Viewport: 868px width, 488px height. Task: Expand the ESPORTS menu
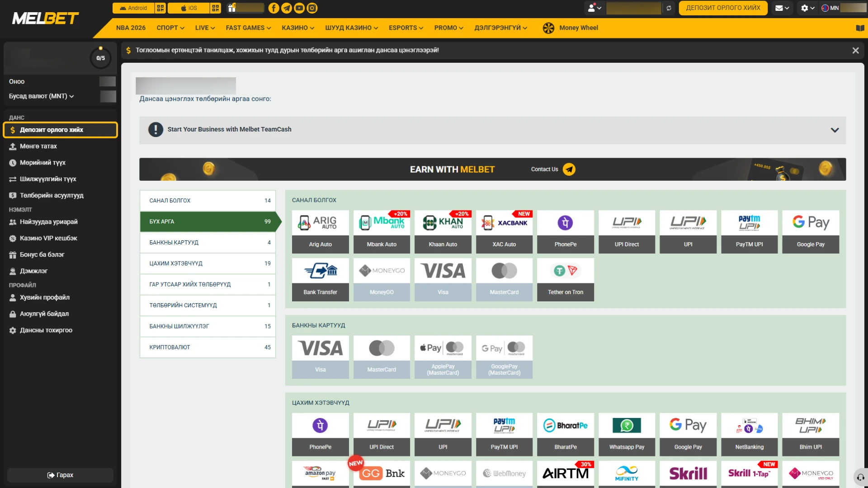[x=406, y=28]
